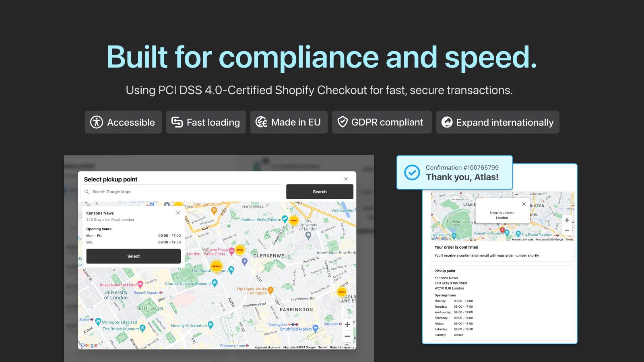The height and width of the screenshot is (362, 644).
Task: Click Report a map error link
Action: 342,348
